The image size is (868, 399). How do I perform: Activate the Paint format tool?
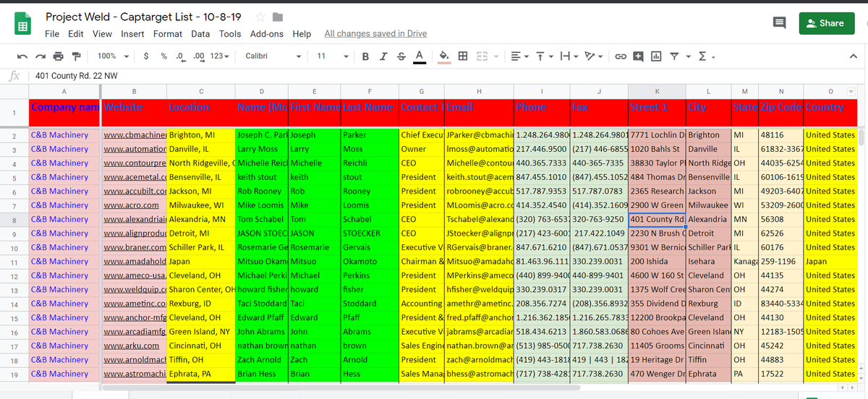(76, 56)
